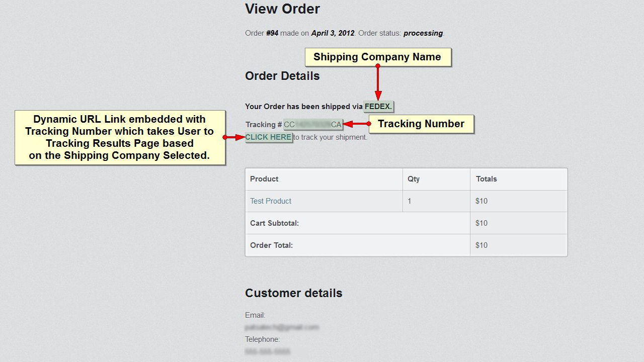Click the Order Details heading
Image resolution: width=644 pixels, height=362 pixels.
pos(282,76)
